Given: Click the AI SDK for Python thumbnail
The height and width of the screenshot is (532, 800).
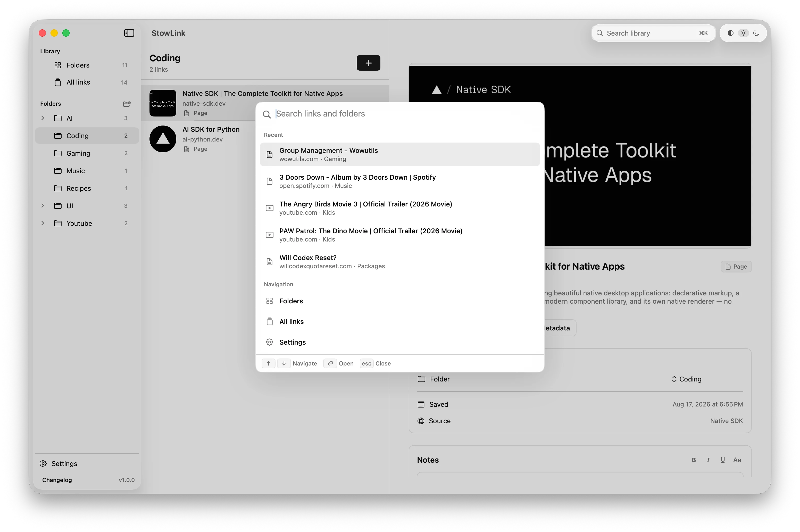Looking at the screenshot, I should pyautogui.click(x=163, y=139).
